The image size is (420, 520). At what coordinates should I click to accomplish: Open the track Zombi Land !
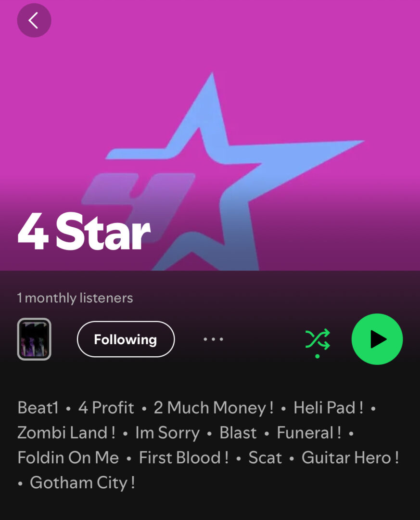[66, 433]
